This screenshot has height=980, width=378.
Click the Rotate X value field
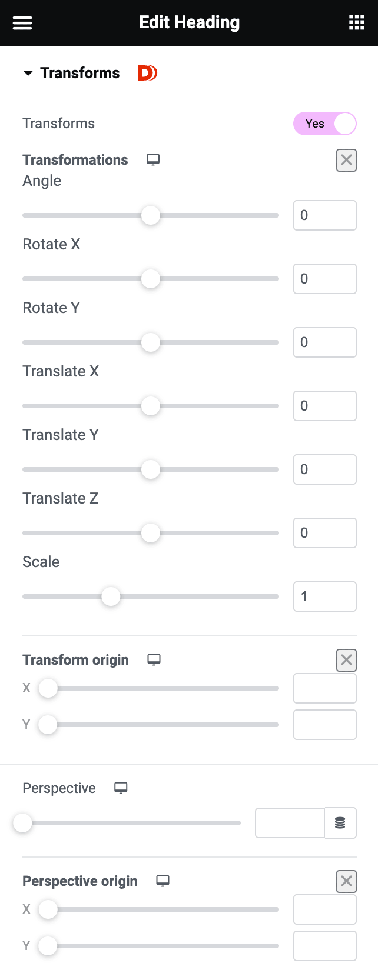click(325, 279)
